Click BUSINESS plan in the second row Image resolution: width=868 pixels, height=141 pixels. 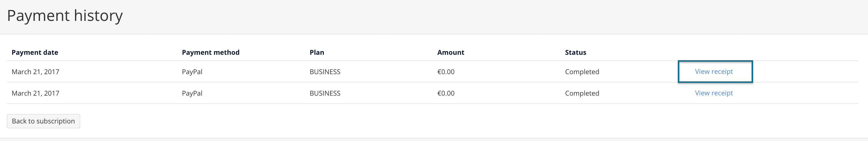pyautogui.click(x=325, y=93)
